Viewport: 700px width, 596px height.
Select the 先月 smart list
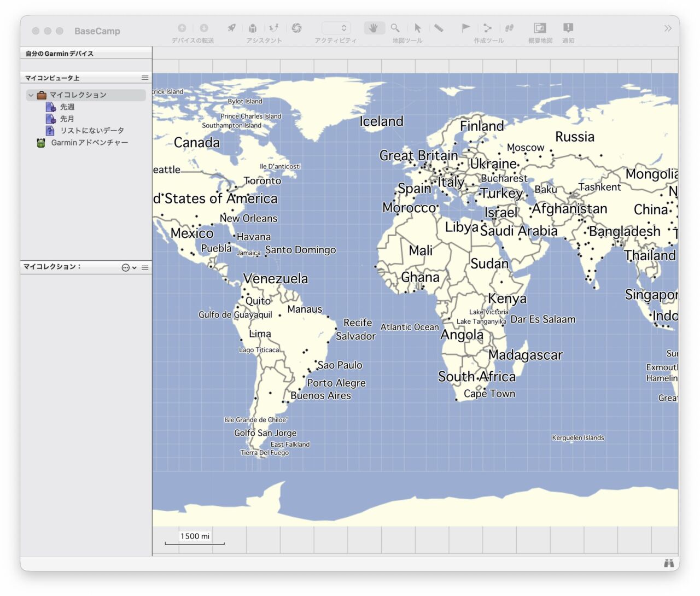67,119
